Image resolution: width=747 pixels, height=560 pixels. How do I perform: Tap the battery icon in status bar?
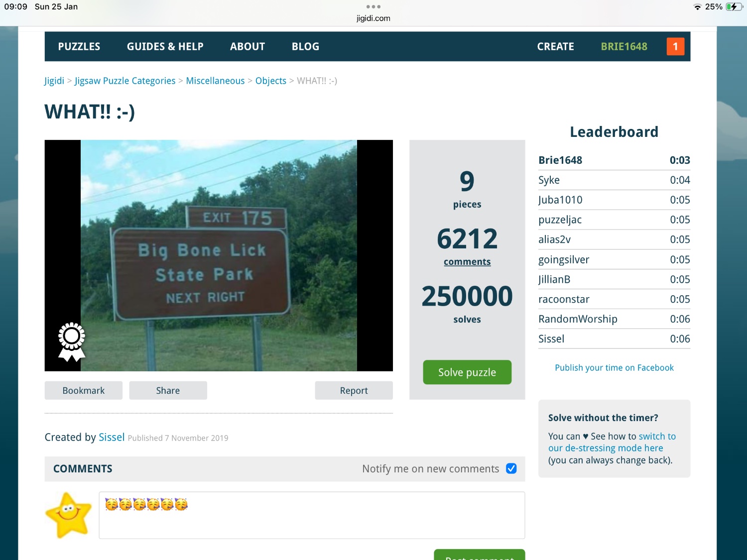[x=734, y=6]
